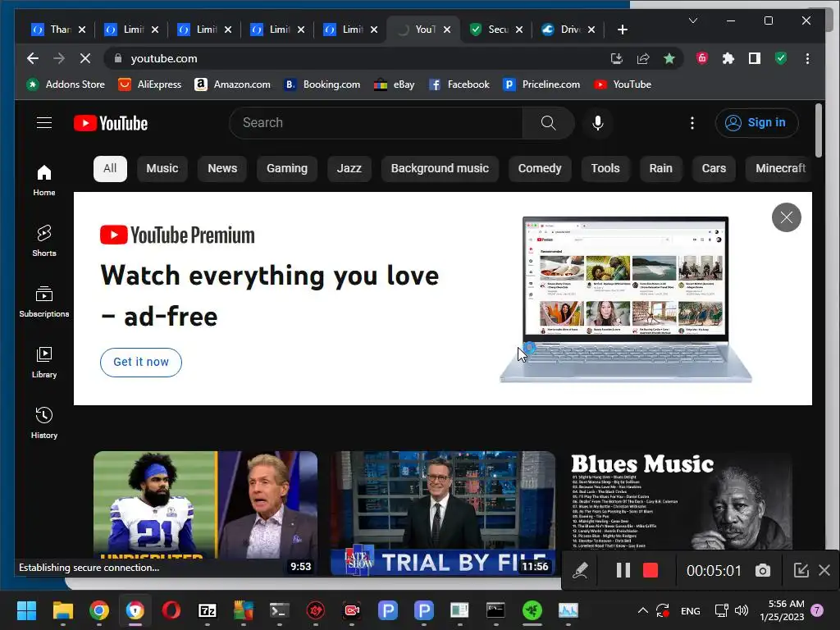
Task: Select the Jazz filter chip
Action: [349, 168]
